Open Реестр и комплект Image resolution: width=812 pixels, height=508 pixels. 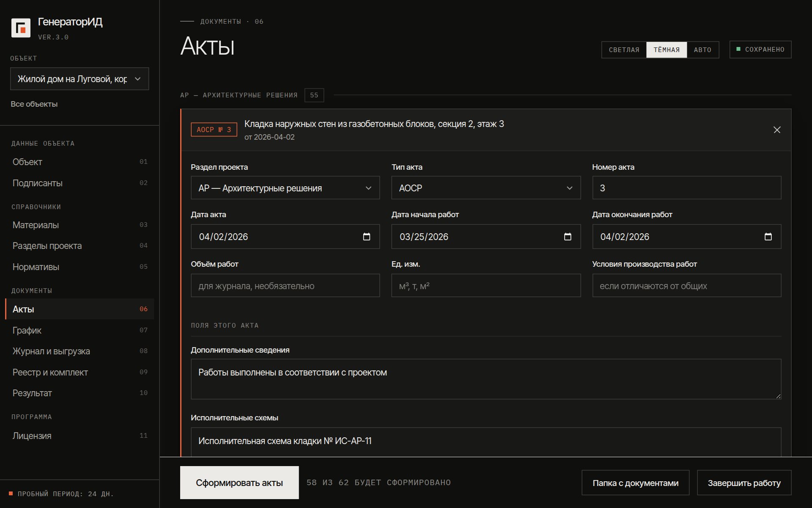80,372
